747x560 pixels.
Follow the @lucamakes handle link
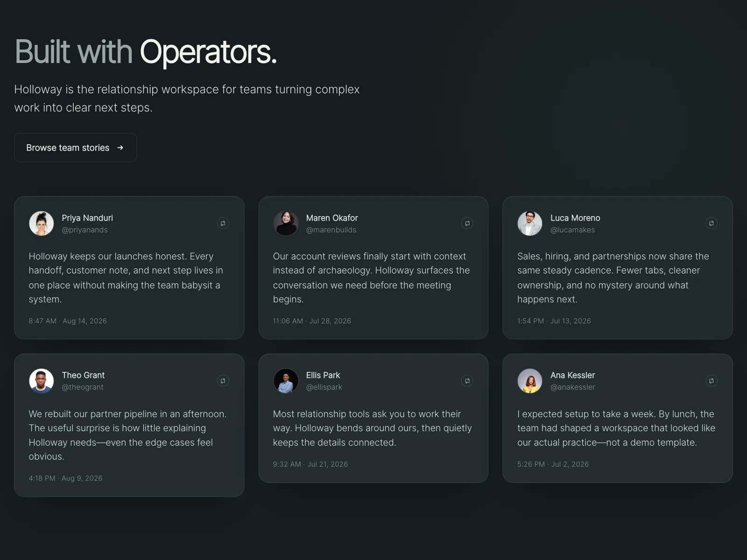pyautogui.click(x=573, y=230)
